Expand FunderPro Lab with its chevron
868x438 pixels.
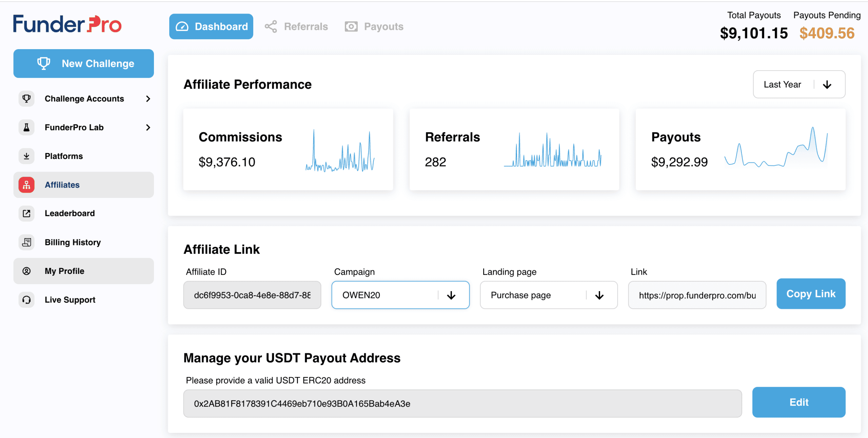click(148, 127)
